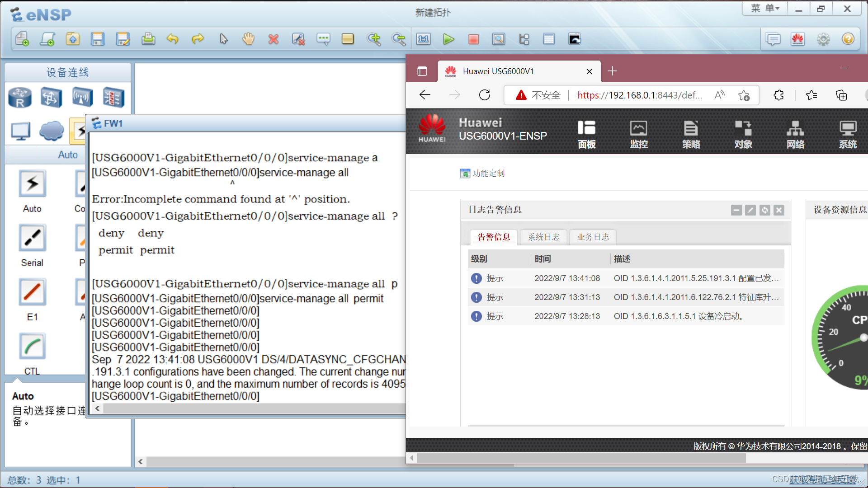Open the 对象 object tab

tap(743, 134)
